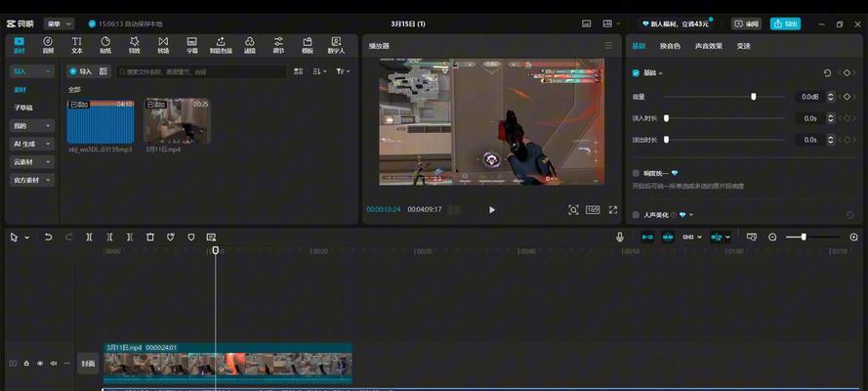Add a marker with the shield icon
The width and height of the screenshot is (868, 391).
[191, 237]
